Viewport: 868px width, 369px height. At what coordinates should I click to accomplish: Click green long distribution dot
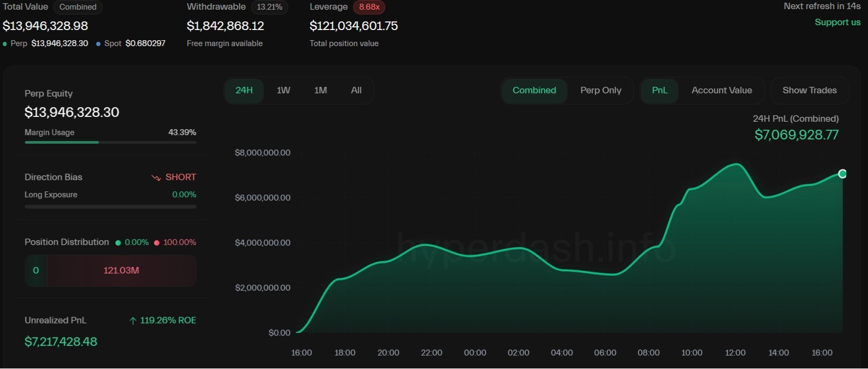(118, 243)
